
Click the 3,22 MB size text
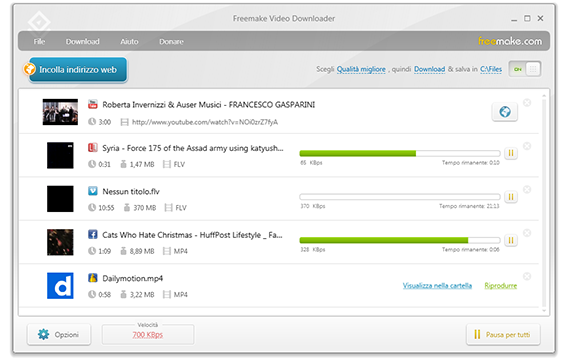(x=142, y=295)
